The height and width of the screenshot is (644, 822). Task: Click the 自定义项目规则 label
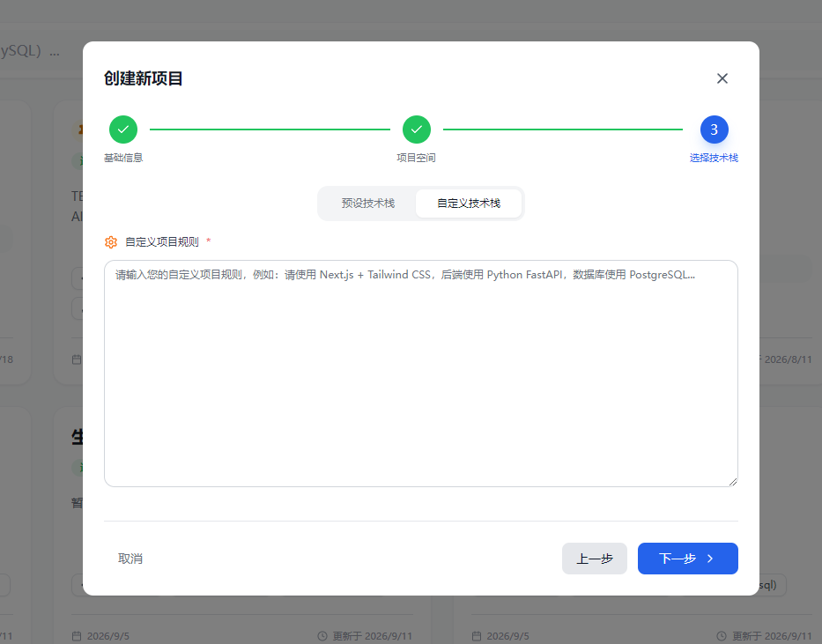point(162,242)
